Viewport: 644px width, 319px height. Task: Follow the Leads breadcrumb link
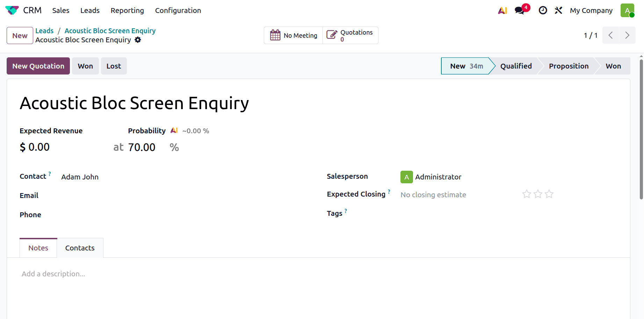click(44, 31)
